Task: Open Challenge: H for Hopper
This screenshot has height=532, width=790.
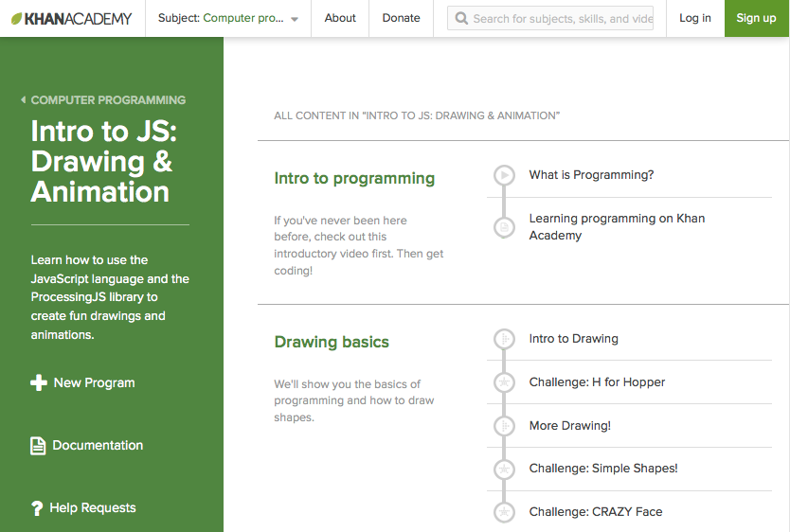Action: (x=597, y=382)
